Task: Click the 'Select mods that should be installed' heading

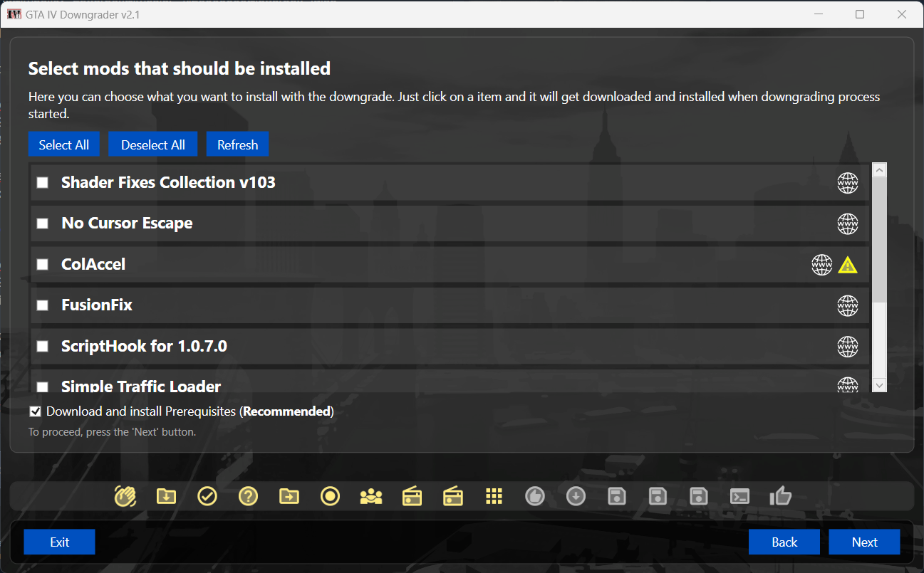Action: tap(180, 68)
